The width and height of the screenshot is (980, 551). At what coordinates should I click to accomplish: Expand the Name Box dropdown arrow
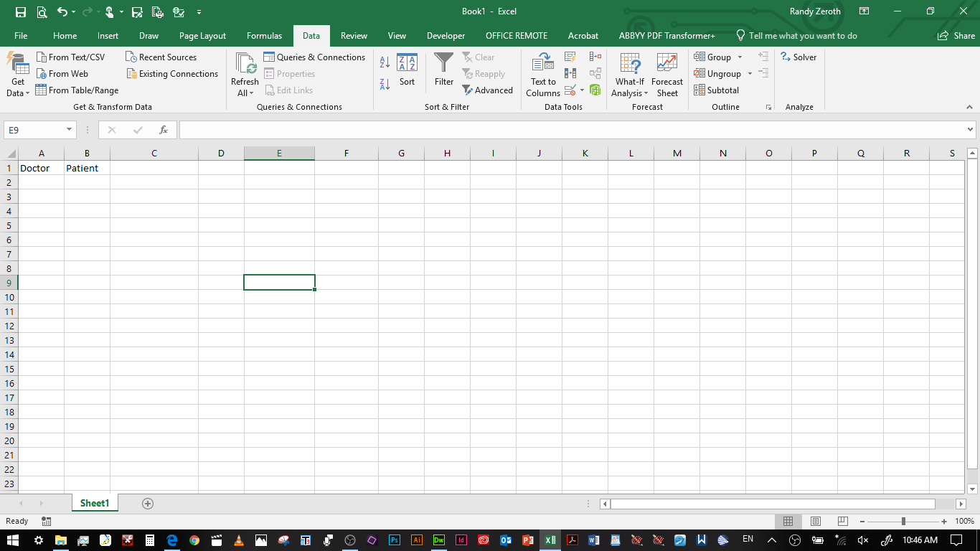pyautogui.click(x=69, y=130)
